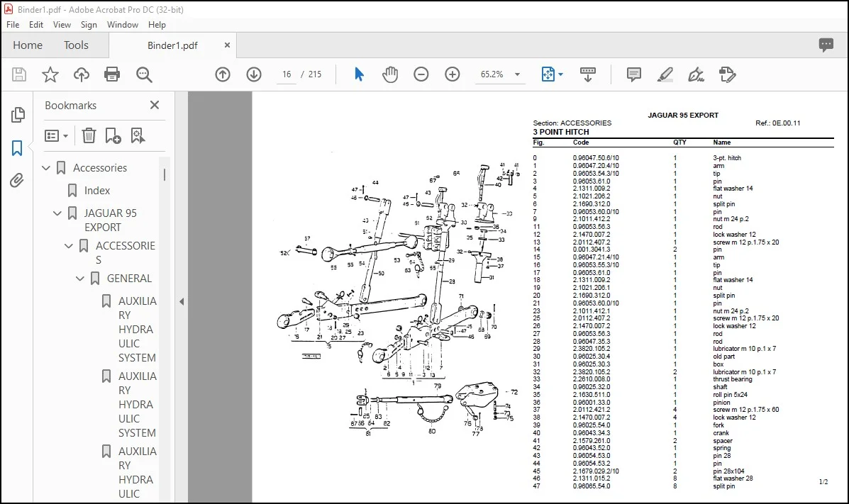The image size is (849, 504).
Task: Activate the Hand pan tool
Action: pos(390,74)
